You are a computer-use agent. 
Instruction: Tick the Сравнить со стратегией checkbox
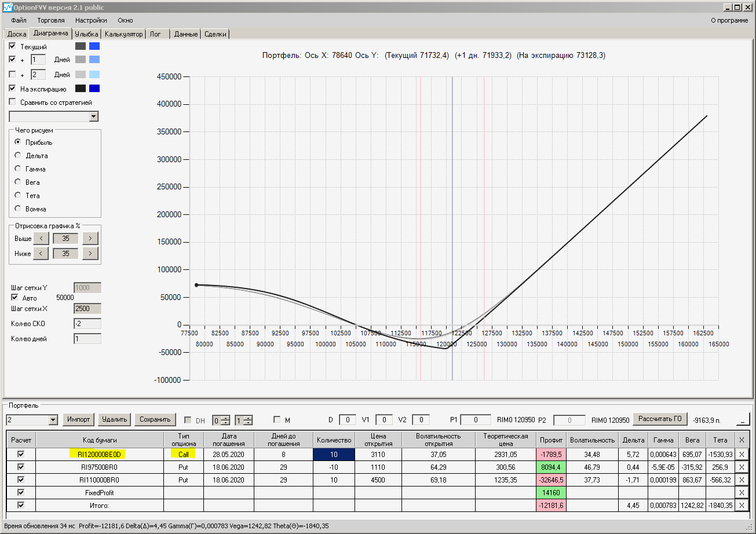tap(13, 103)
